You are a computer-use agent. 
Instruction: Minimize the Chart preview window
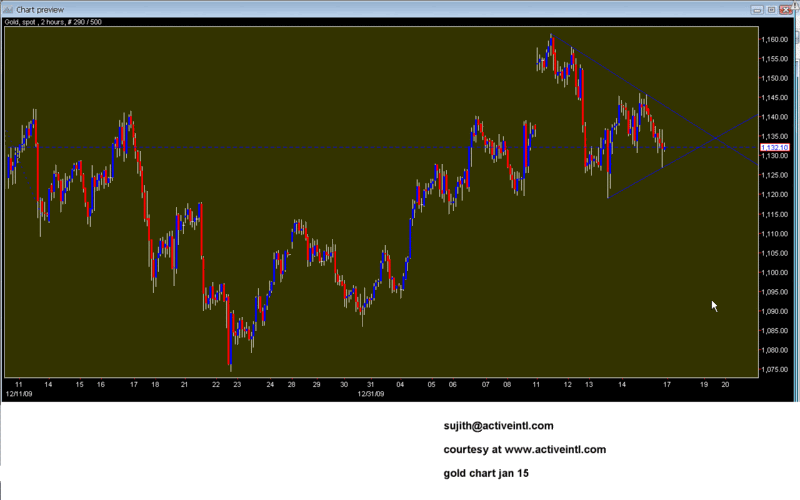coord(756,9)
